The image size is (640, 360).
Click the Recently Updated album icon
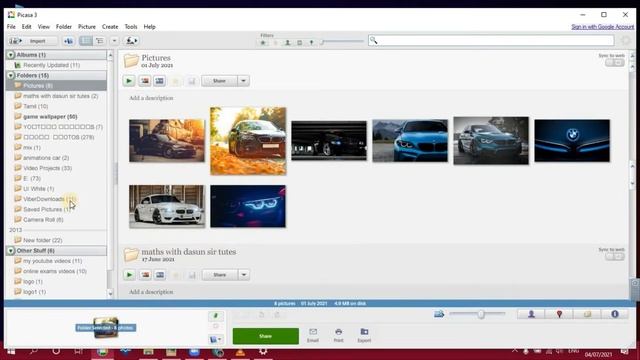[x=18, y=65]
